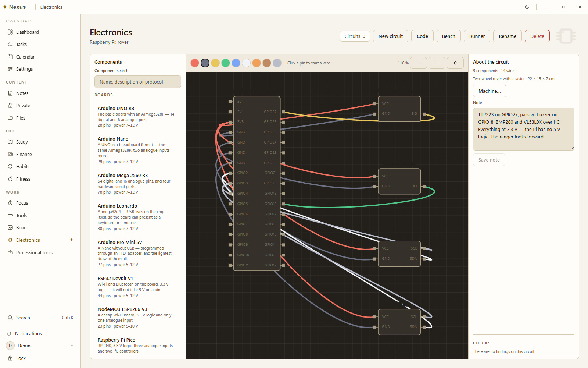
Task: Pick the orange wire color
Action: pyautogui.click(x=257, y=63)
